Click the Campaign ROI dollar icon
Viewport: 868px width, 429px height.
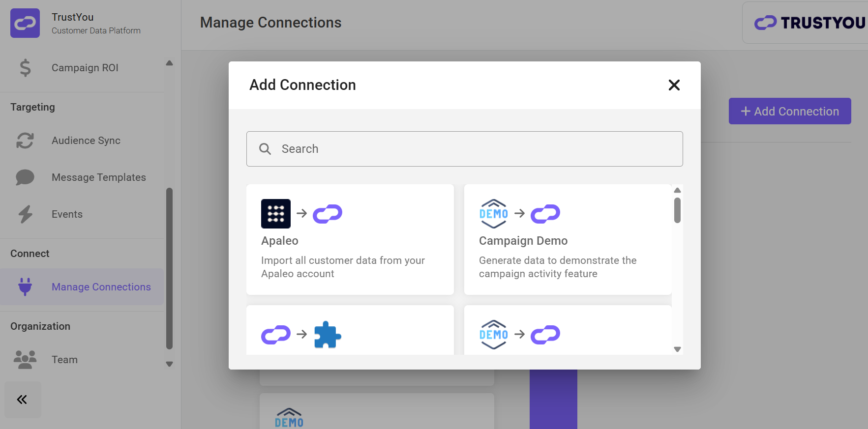click(x=25, y=68)
